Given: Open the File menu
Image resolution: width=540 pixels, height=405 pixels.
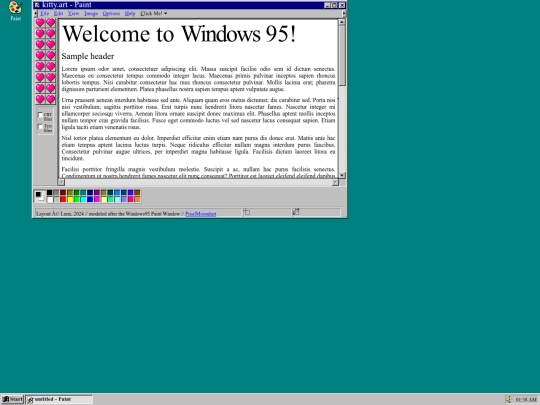Looking at the screenshot, I should click(x=44, y=13).
